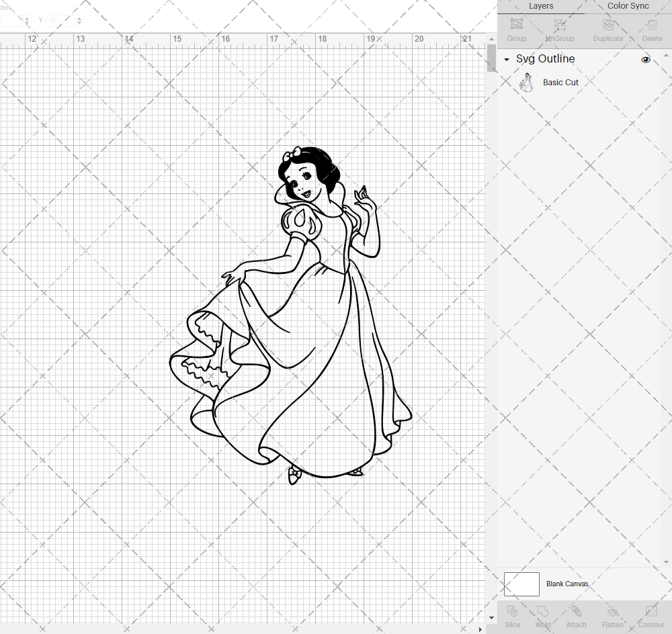This screenshot has width=672, height=634.
Task: Hide the Svg Outline layer
Action: pyautogui.click(x=646, y=59)
